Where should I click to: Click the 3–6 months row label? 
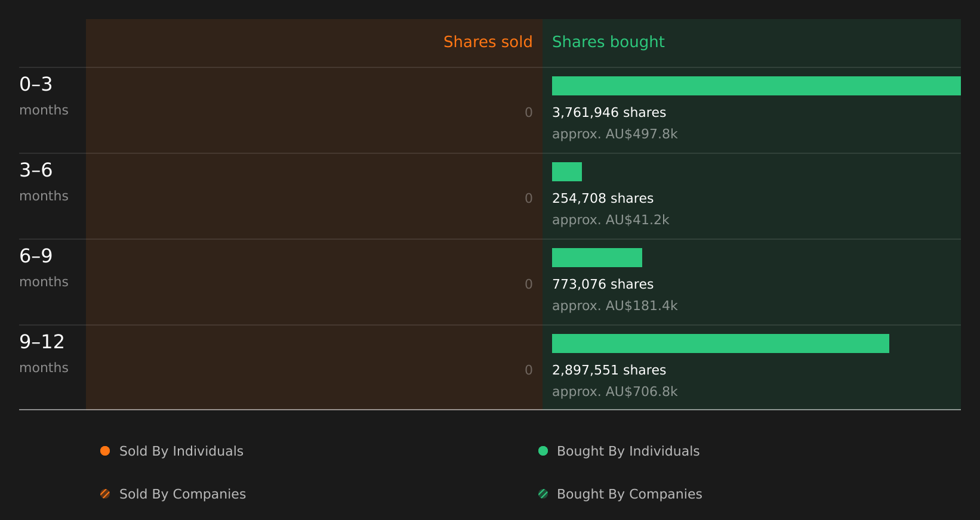click(x=44, y=182)
